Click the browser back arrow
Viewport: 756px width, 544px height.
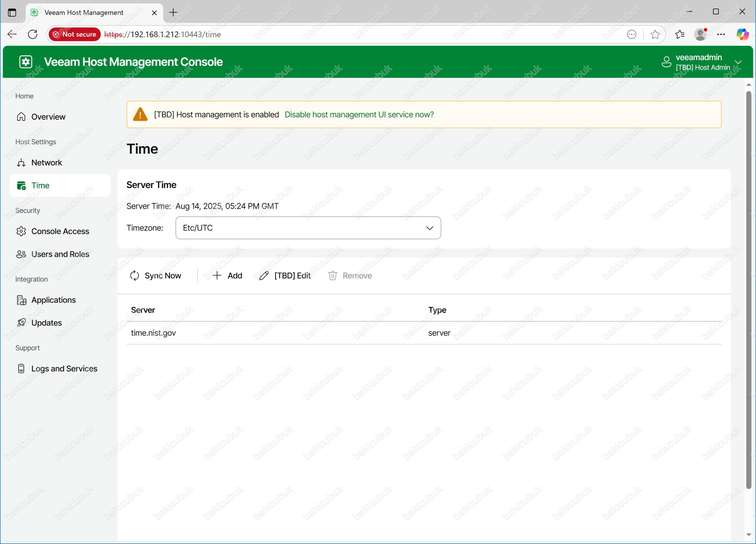click(x=12, y=34)
